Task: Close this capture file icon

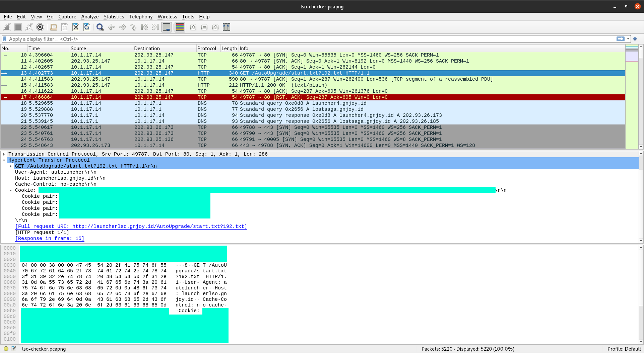Action: 76,27
